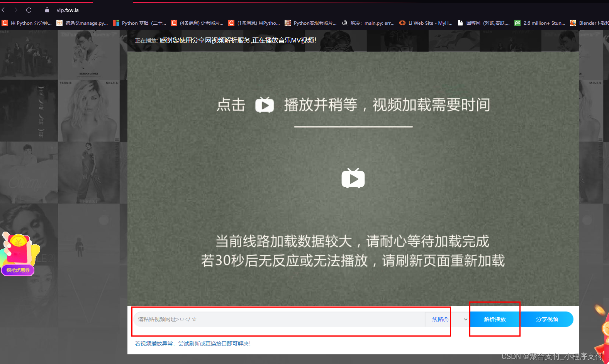Click the 'FERGIE' blonde woman album cover

88,111
